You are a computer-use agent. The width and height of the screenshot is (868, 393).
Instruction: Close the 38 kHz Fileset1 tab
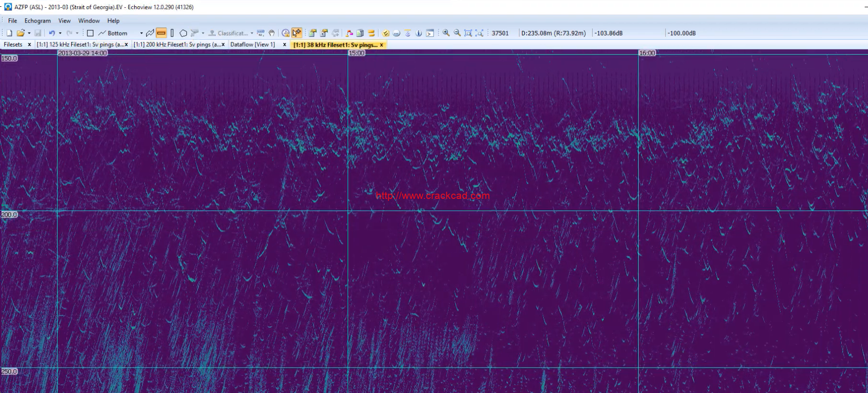[x=382, y=45]
